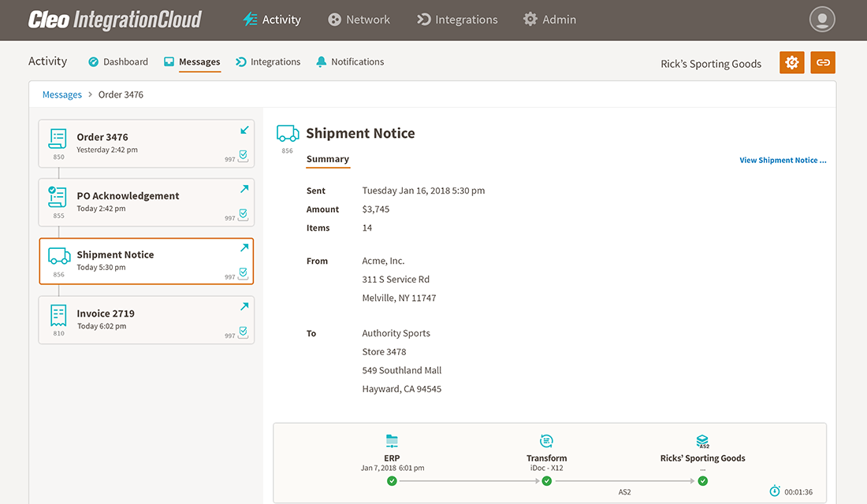The width and height of the screenshot is (867, 504).
Task: Click the Store 3478 text
Action: point(385,352)
